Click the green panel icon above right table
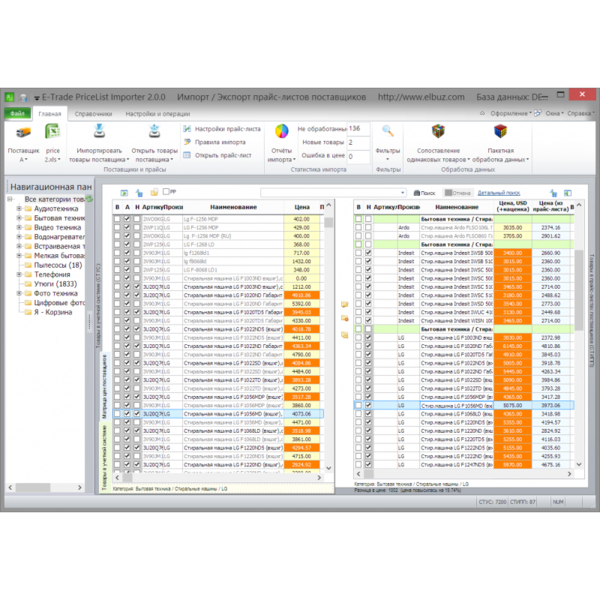Image resolution: width=600 pixels, height=600 pixels. 568,193
